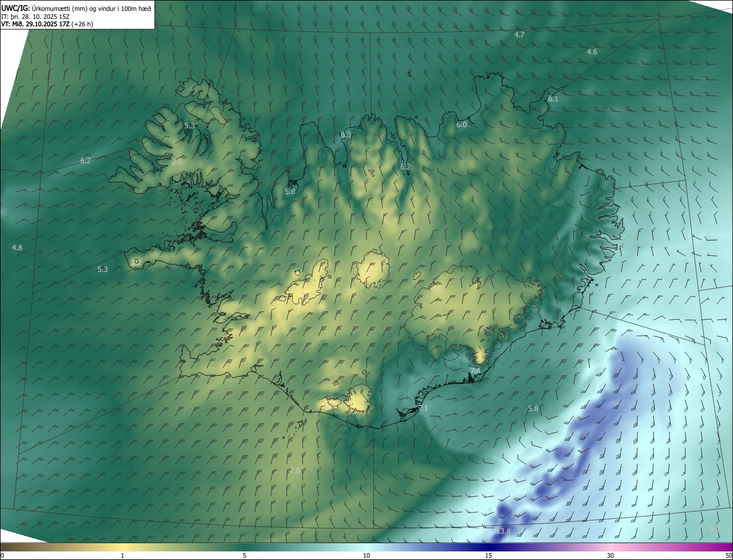Pick the yellow band of the color scale above 1

(123, 547)
